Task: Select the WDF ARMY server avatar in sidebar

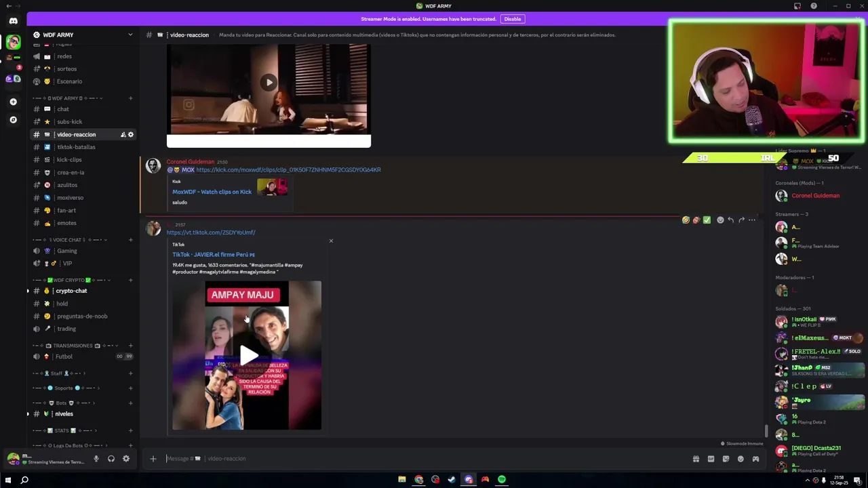Action: coord(13,43)
